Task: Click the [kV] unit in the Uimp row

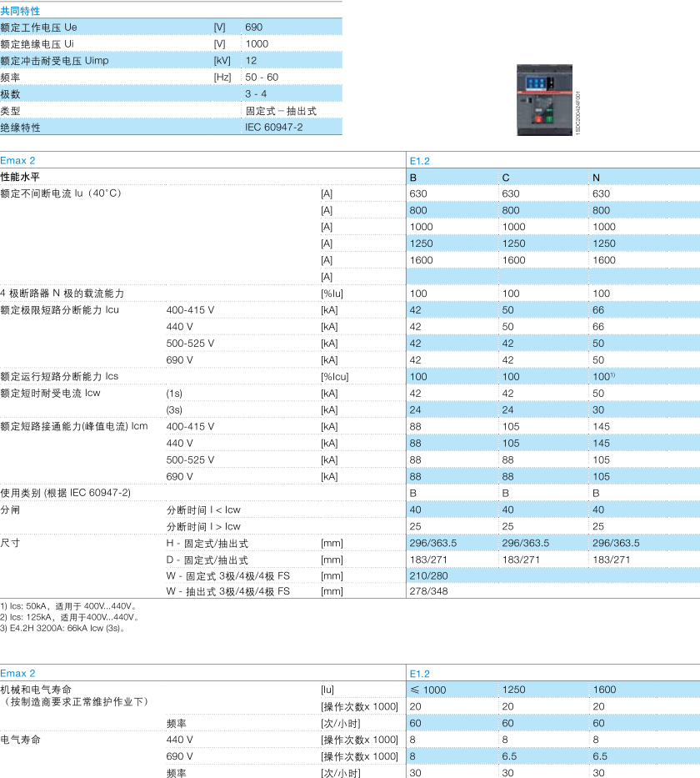Action: [x=222, y=61]
